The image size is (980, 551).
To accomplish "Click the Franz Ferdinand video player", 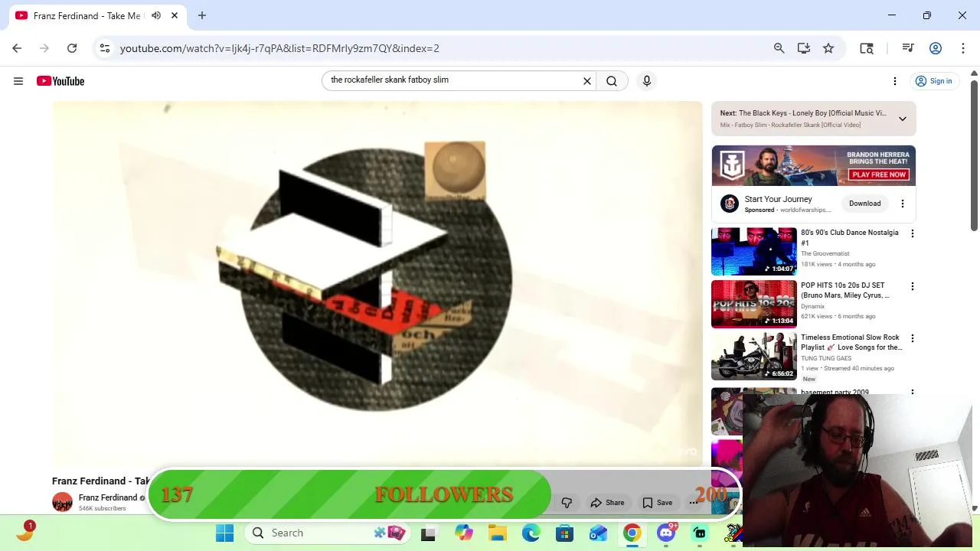I will point(377,283).
